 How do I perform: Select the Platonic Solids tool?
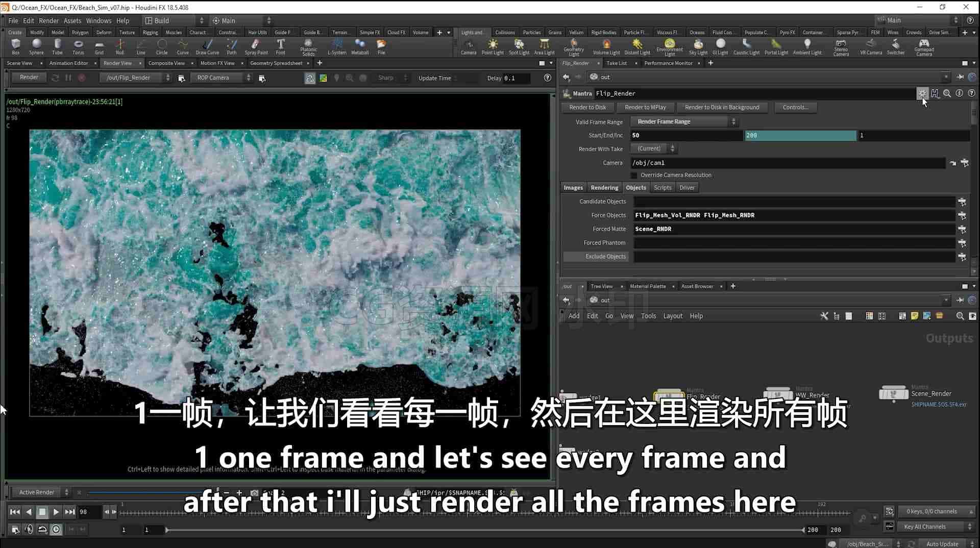point(308,47)
